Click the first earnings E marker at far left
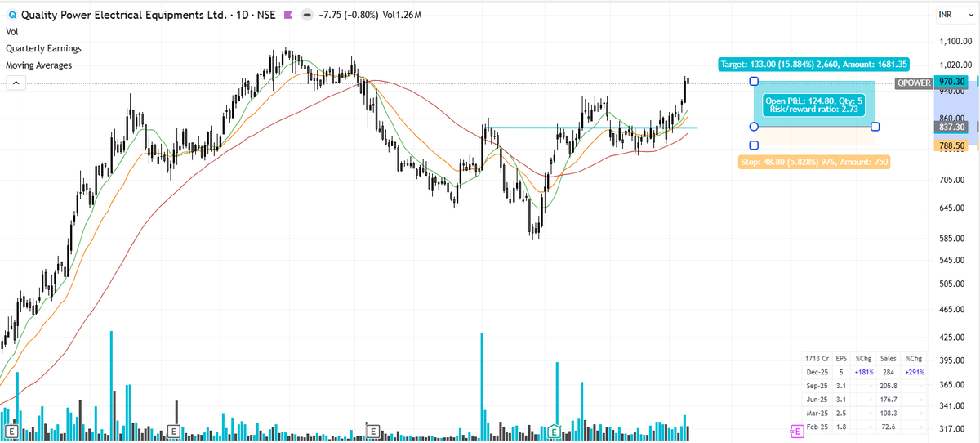Image resolution: width=980 pixels, height=443 pixels. coord(11,430)
